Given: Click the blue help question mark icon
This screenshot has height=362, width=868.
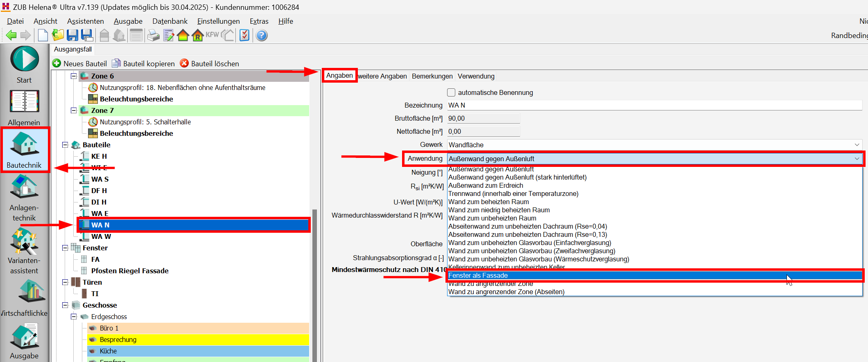Looking at the screenshot, I should (x=262, y=36).
